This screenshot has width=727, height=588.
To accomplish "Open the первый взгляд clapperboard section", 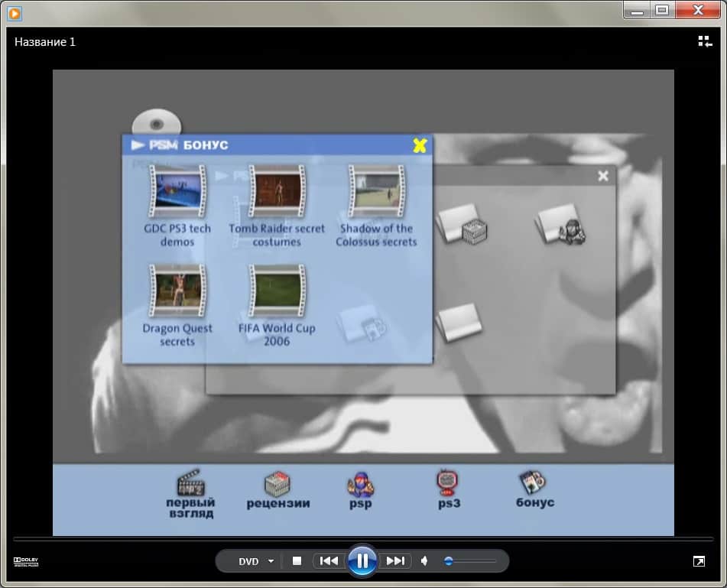I will pyautogui.click(x=190, y=493).
